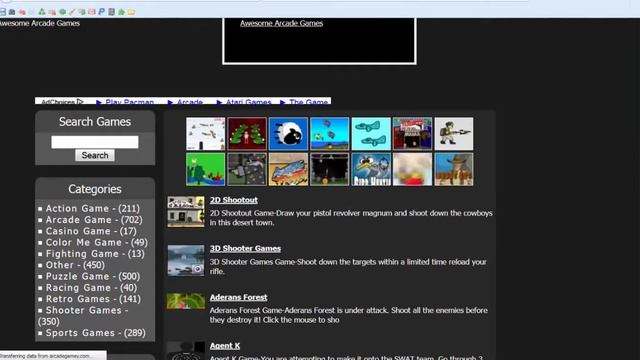Select the Color Me Game (49) category

coord(97,242)
